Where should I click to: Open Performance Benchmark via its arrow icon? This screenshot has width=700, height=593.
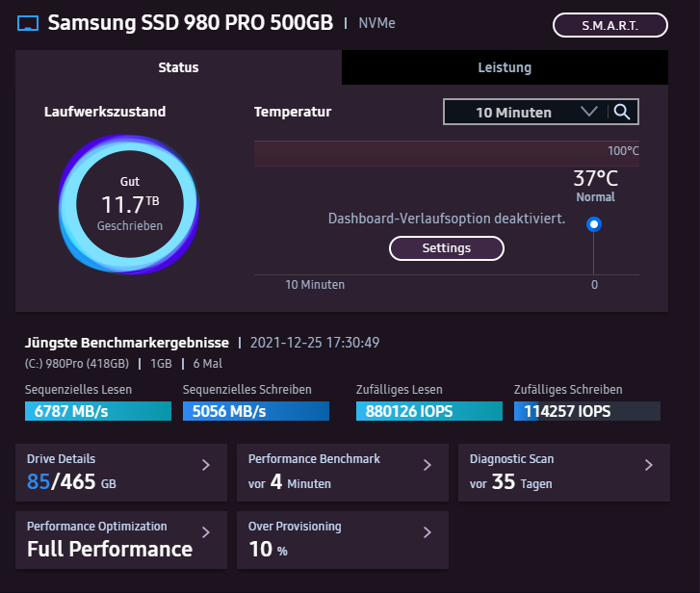[428, 465]
